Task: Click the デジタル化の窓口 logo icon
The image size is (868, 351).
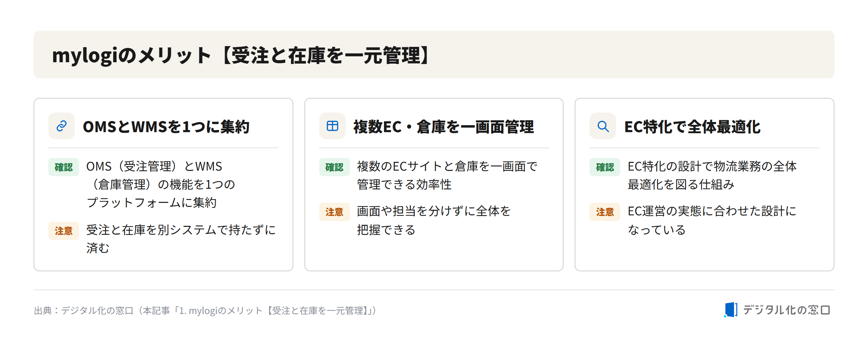Action: (x=731, y=310)
